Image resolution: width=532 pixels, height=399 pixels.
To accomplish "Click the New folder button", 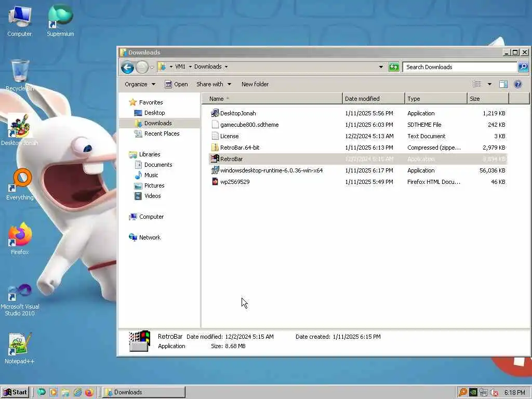I will point(255,84).
